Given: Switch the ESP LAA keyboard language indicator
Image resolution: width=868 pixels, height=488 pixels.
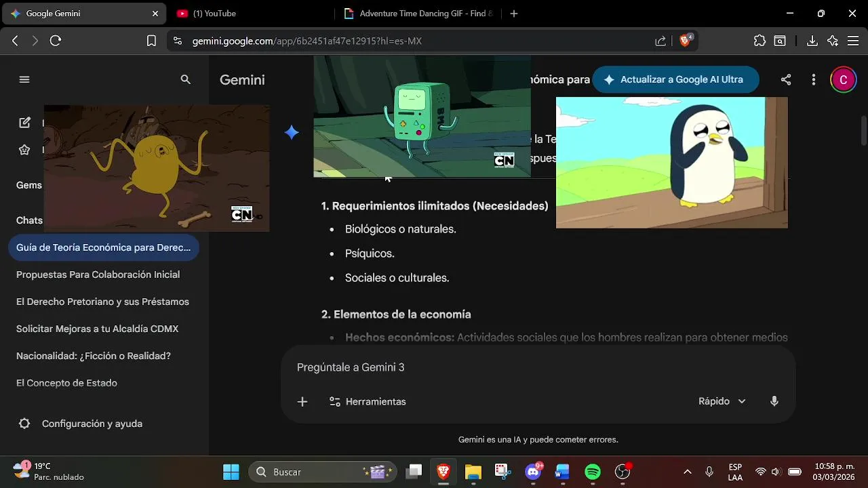Looking at the screenshot, I should pos(735,472).
